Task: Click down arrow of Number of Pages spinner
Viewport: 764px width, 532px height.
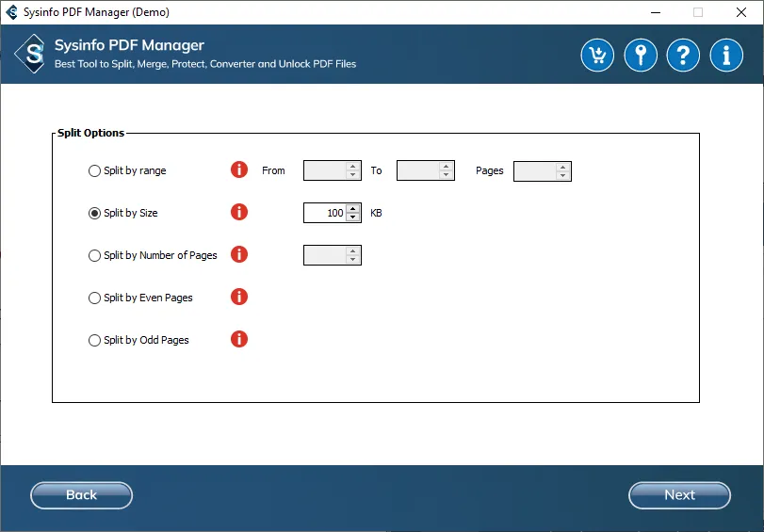Action: click(x=352, y=259)
